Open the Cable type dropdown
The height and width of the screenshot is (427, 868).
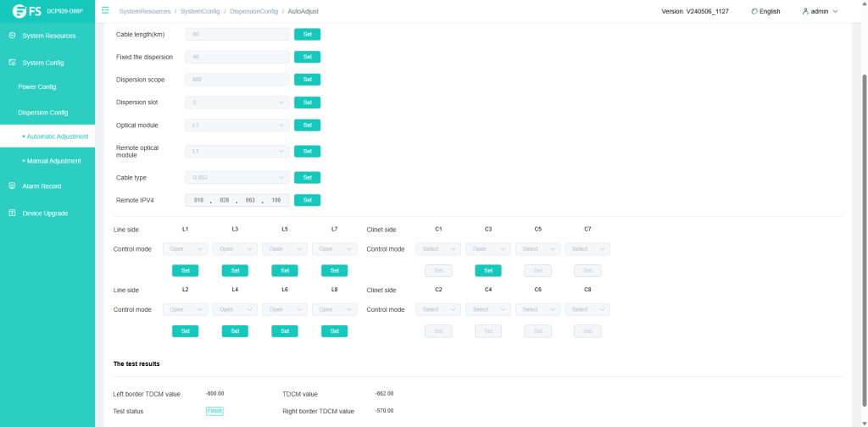237,178
